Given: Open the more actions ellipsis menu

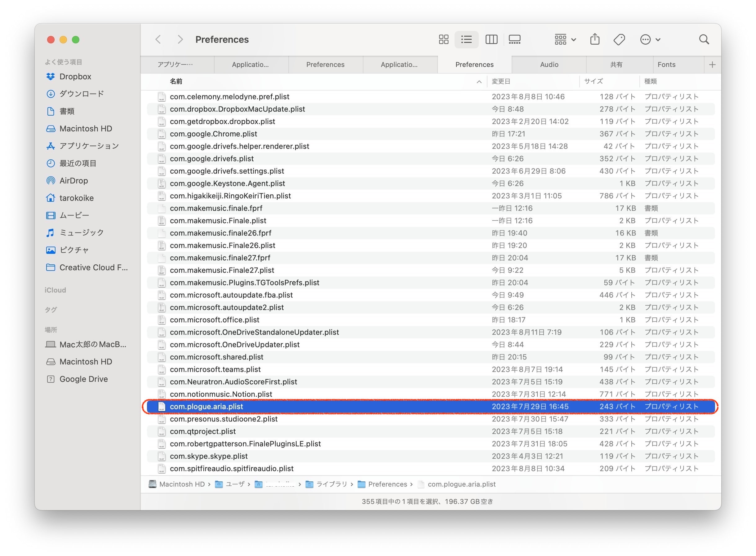Looking at the screenshot, I should point(650,39).
